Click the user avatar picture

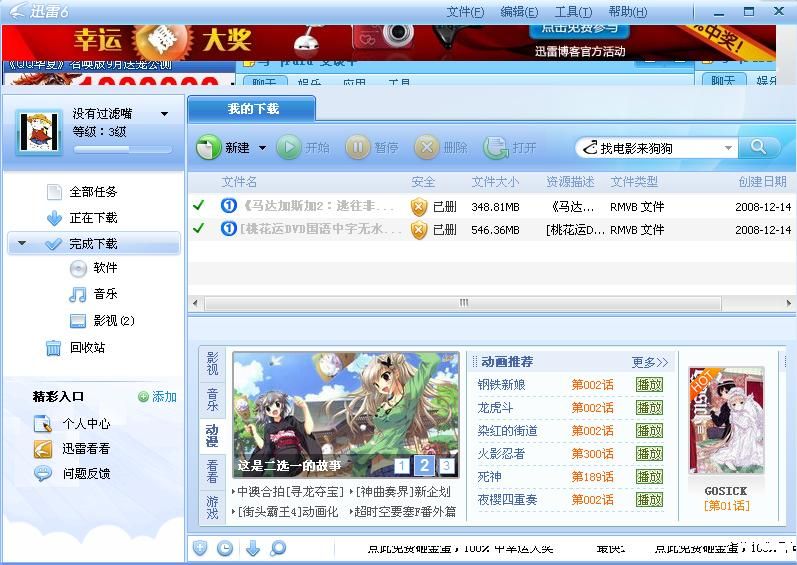pos(39,132)
